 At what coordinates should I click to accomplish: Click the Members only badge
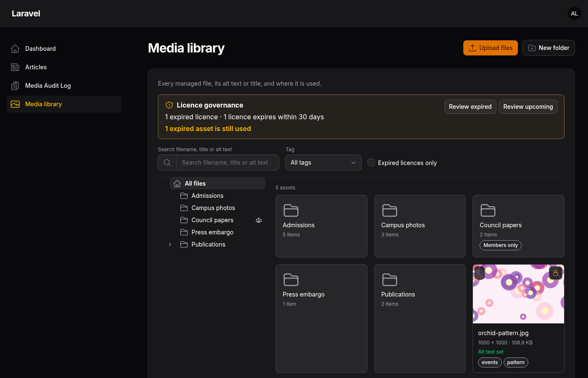501,245
